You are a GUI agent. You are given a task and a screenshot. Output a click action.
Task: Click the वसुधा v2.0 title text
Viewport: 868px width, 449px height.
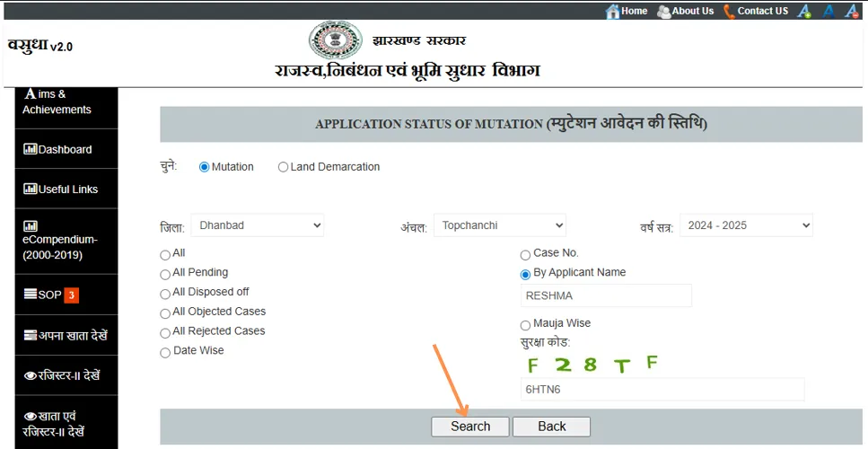pyautogui.click(x=39, y=46)
